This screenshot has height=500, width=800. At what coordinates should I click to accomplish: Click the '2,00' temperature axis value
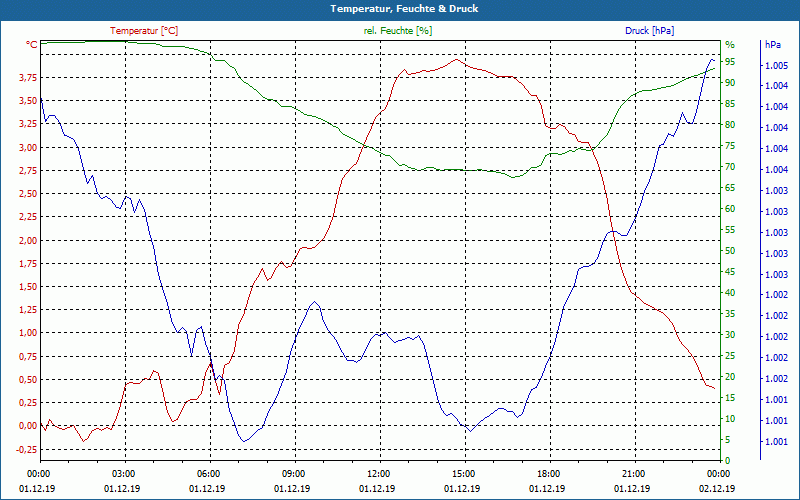click(x=28, y=240)
